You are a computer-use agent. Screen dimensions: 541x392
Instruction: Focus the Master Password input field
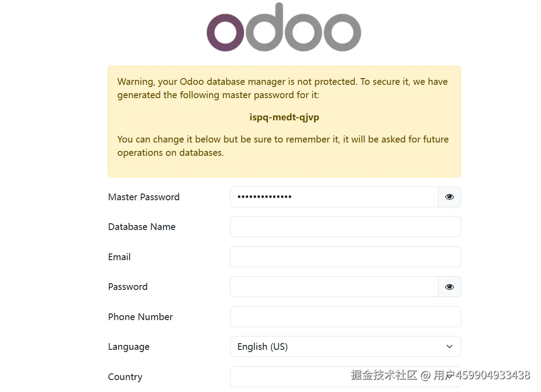[334, 197]
